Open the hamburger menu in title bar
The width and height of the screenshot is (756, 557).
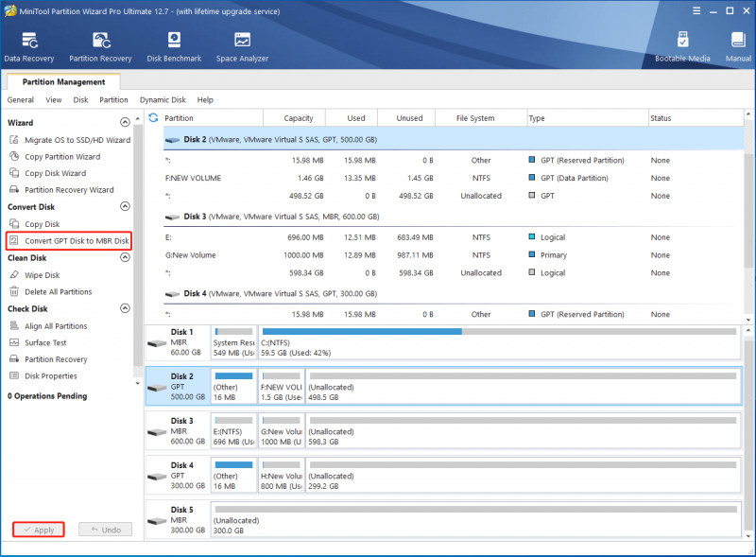(x=696, y=10)
